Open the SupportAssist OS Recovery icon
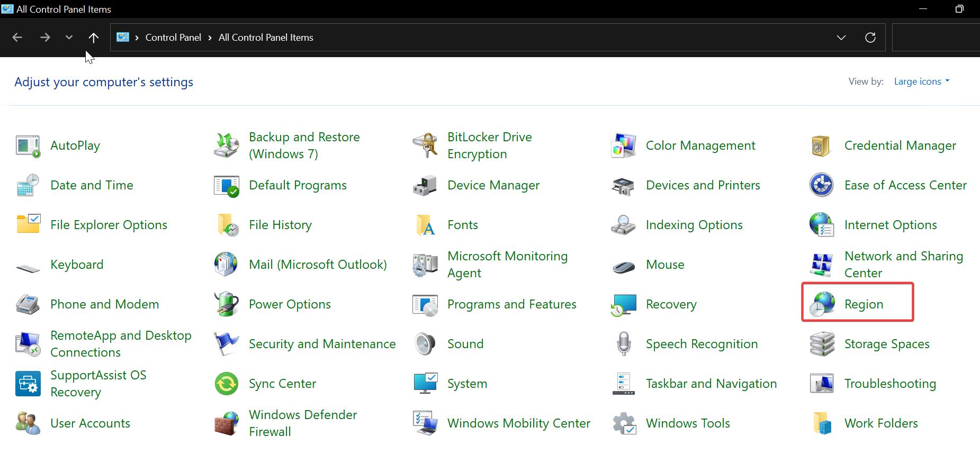 click(28, 384)
